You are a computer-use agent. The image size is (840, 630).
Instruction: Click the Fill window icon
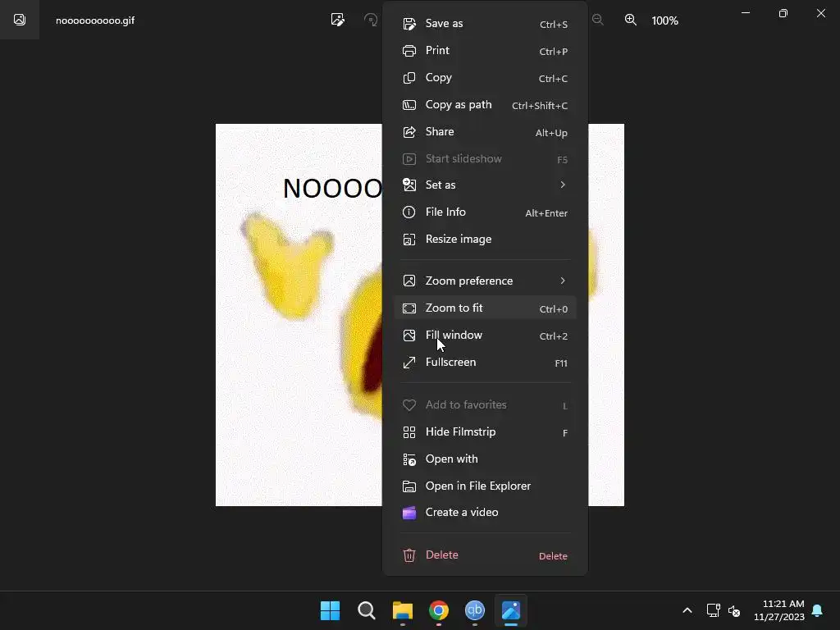[x=409, y=336]
